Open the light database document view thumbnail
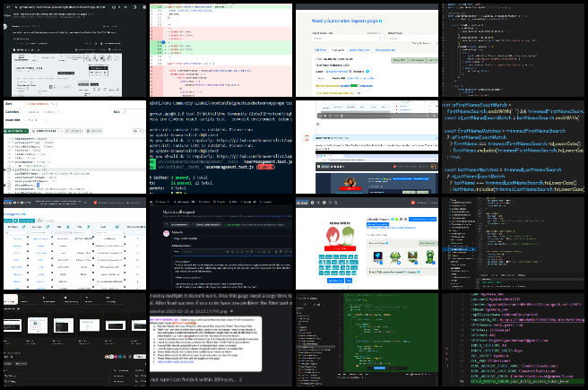 pos(74,147)
